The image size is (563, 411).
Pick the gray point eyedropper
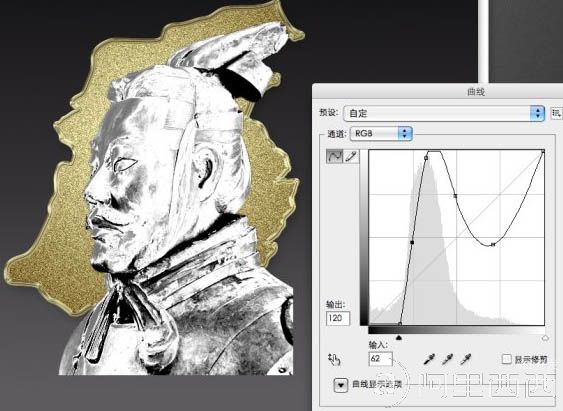click(447, 359)
